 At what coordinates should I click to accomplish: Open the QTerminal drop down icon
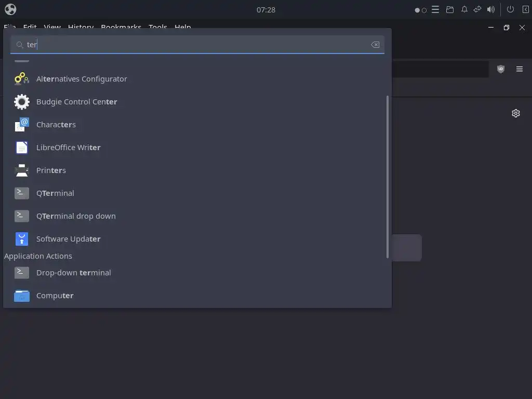tap(22, 216)
